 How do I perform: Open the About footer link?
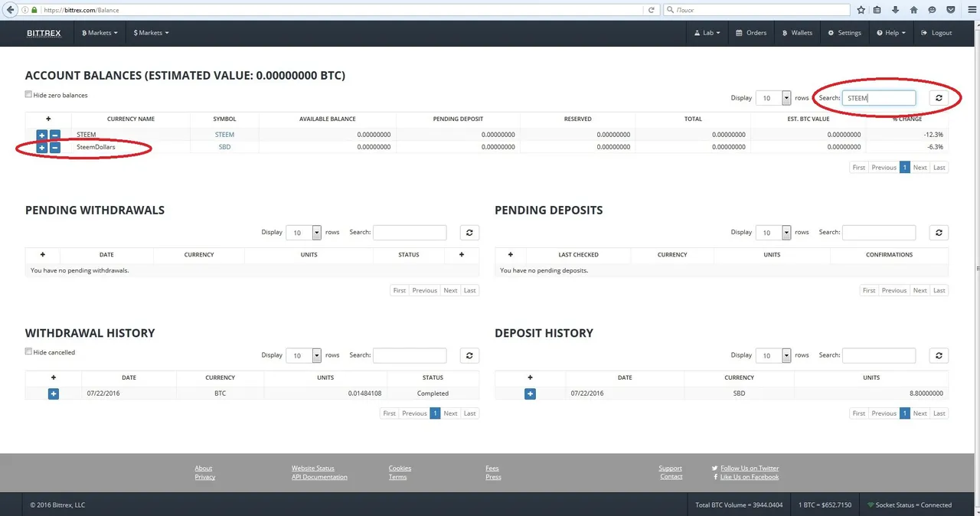pyautogui.click(x=204, y=469)
